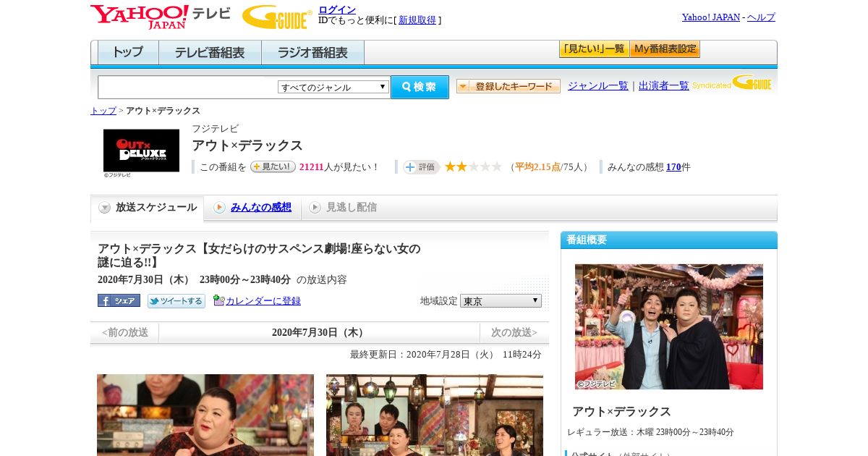Open the テレビ番組表 tab
Viewport: 868px width, 456px height.
(x=210, y=52)
